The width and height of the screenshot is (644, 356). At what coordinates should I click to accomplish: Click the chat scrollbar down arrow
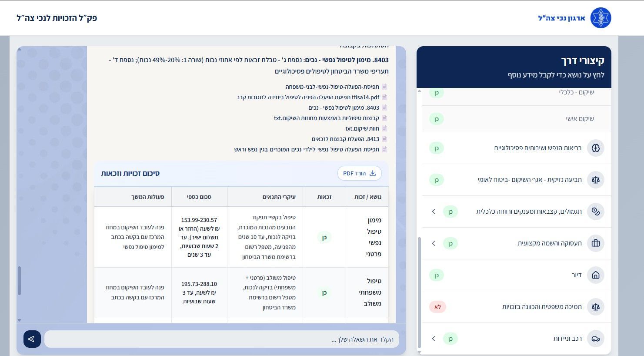click(x=19, y=320)
